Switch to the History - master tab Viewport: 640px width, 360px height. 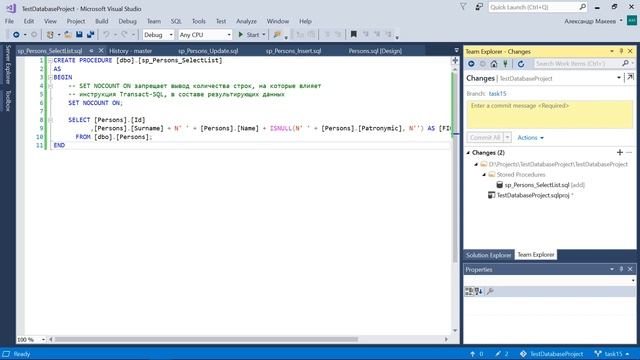[x=131, y=51]
